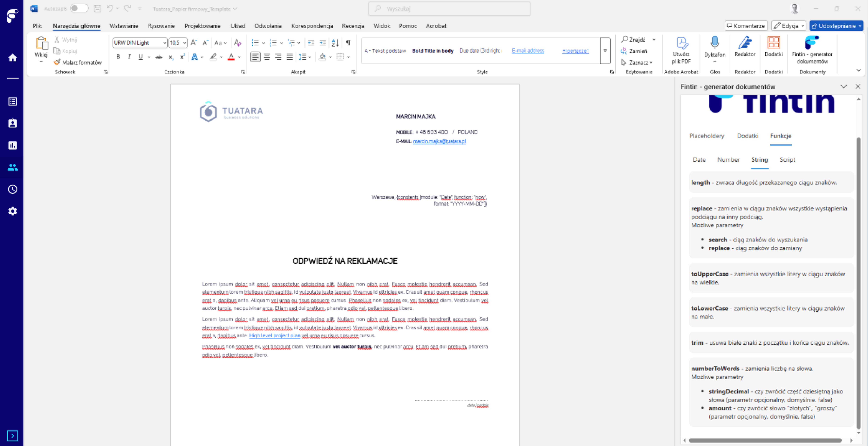Open the marcin.majka@tuatara.pl email link
Image resolution: width=868 pixels, height=446 pixels.
coord(439,141)
